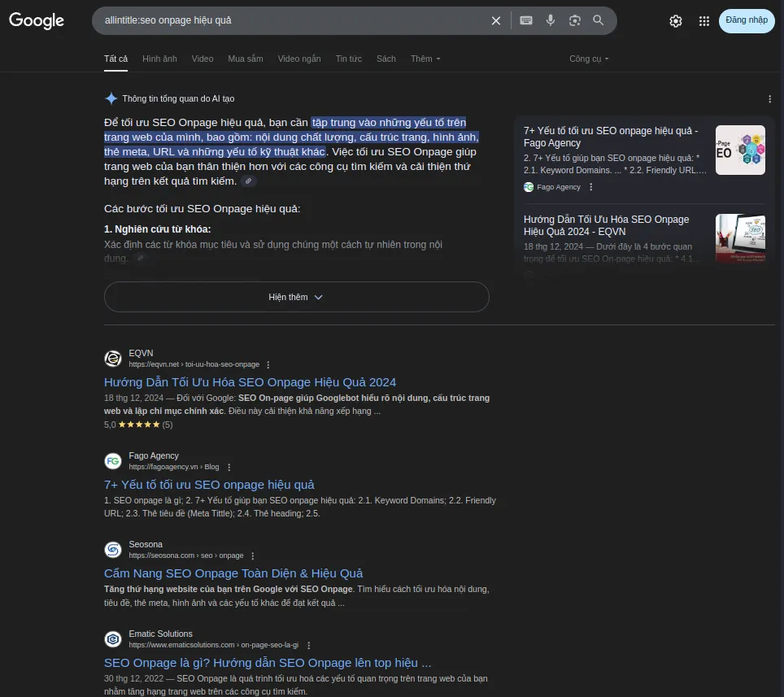Open AI overview three-dot options menu

pyautogui.click(x=770, y=99)
